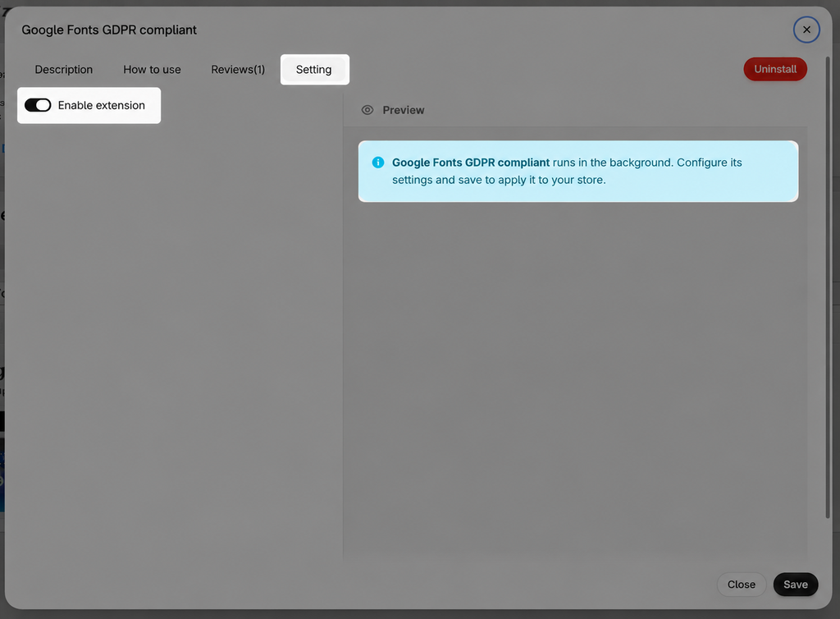Image resolution: width=840 pixels, height=619 pixels.
Task: View the Reviews(1) tab
Action: 238,69
